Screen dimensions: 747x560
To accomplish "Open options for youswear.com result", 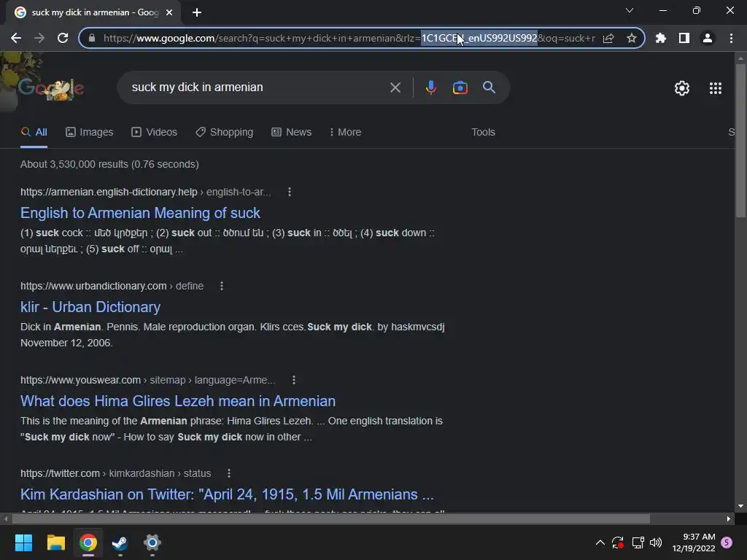I will [x=293, y=380].
